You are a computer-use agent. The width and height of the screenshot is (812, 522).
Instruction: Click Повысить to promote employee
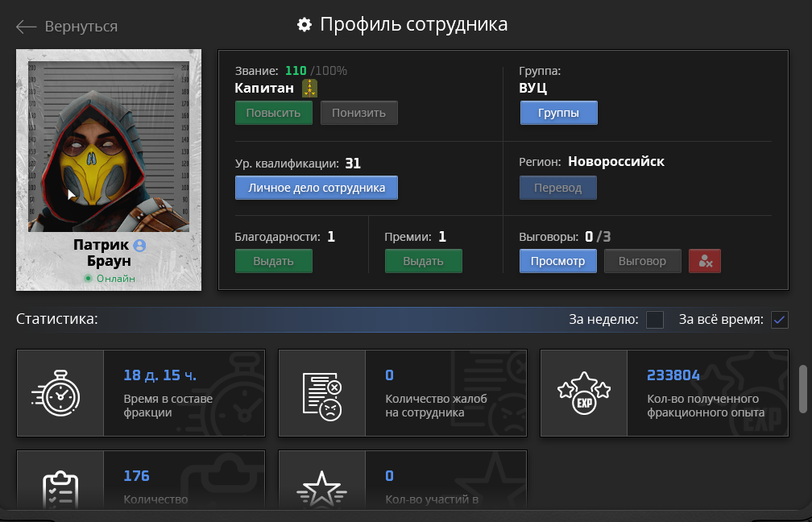[x=273, y=113]
